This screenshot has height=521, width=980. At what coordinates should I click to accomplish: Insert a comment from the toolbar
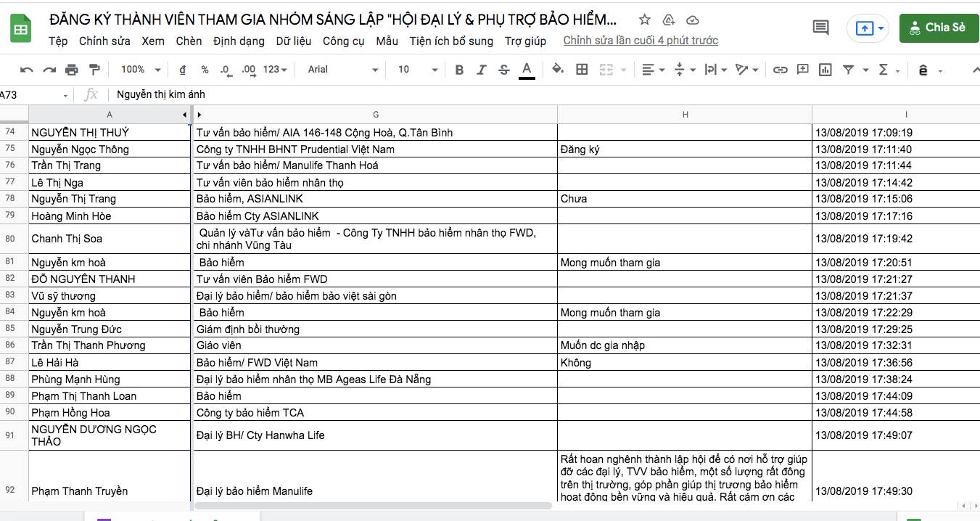pyautogui.click(x=803, y=70)
